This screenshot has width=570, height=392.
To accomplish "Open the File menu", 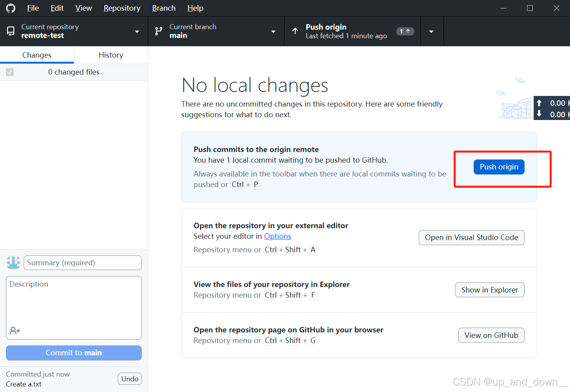I will [x=33, y=8].
